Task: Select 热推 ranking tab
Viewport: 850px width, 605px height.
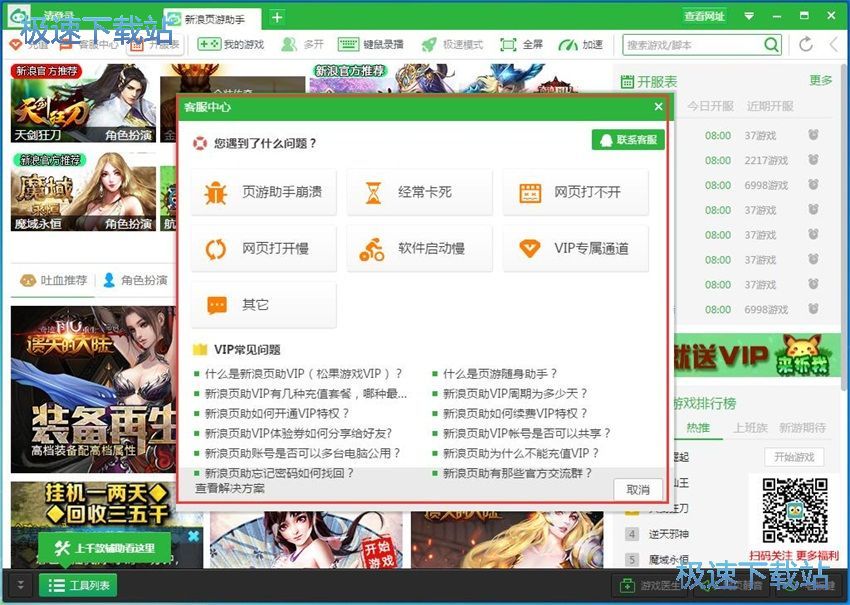Action: (x=698, y=428)
